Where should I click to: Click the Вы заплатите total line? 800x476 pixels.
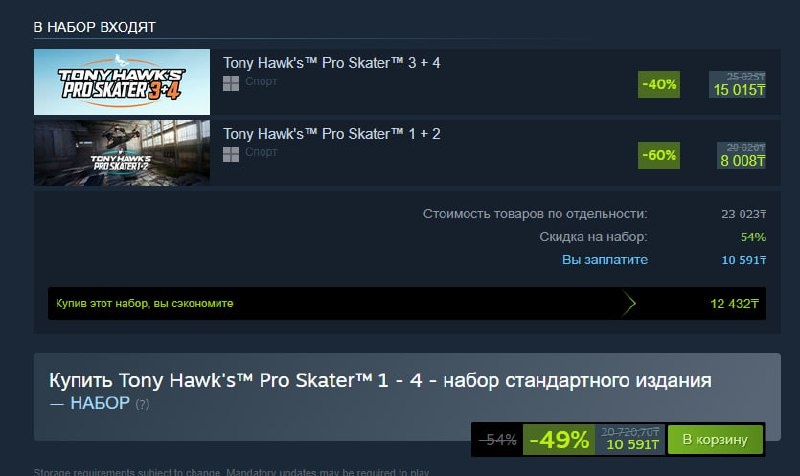[x=664, y=260]
